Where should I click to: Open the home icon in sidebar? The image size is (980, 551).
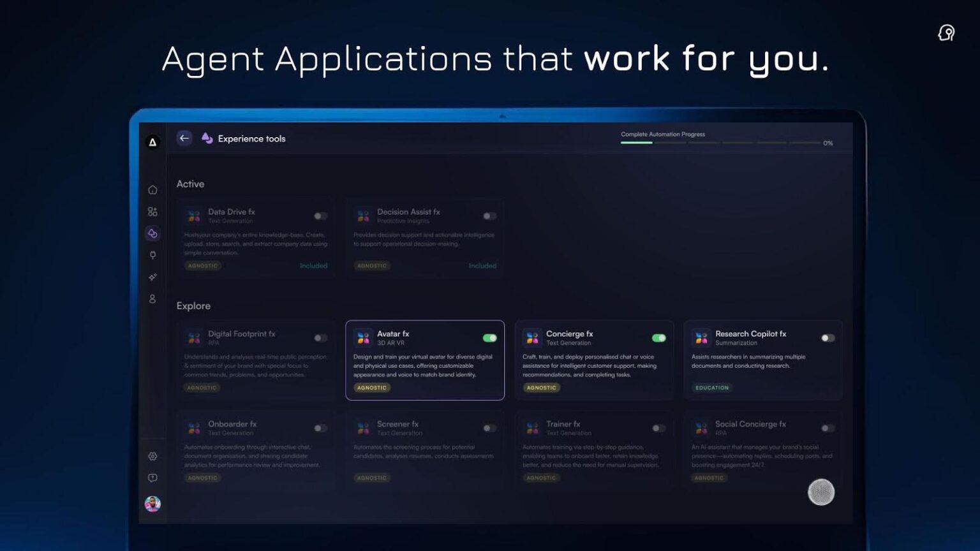[x=152, y=190]
